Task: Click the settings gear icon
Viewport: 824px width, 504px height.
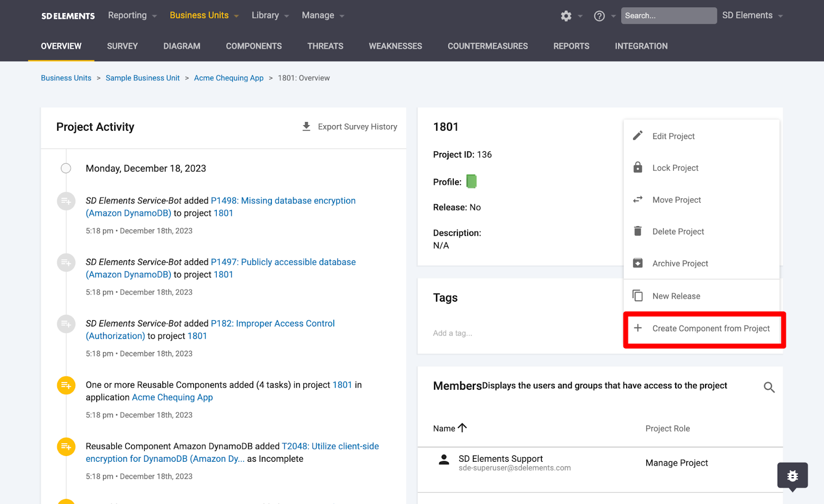Action: [566, 16]
